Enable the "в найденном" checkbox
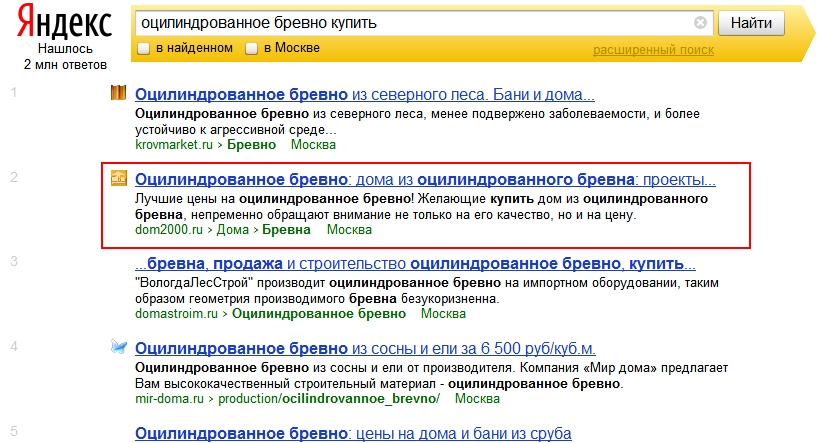Image resolution: width=818 pixels, height=443 pixels. (144, 48)
